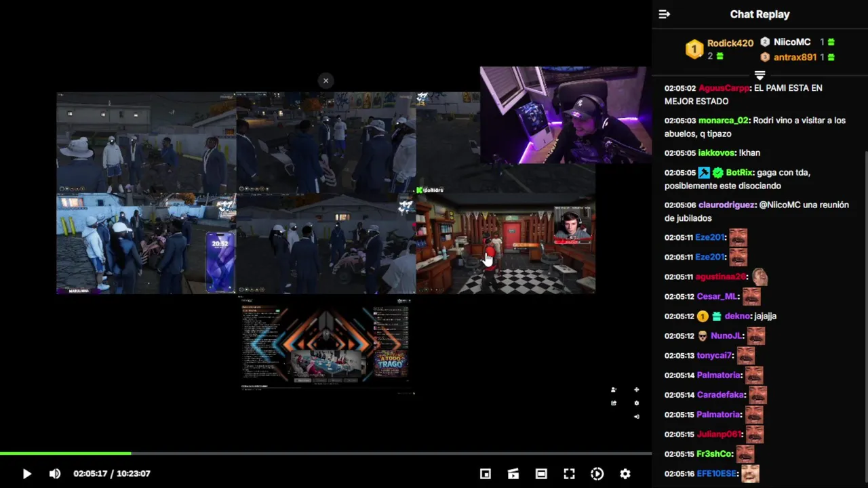The width and height of the screenshot is (868, 488).
Task: Expand the gift leaderboard with the arrow
Action: point(759,75)
